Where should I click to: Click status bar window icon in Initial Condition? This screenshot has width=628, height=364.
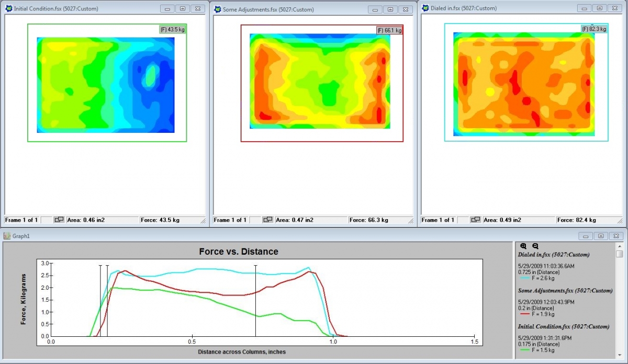point(59,220)
